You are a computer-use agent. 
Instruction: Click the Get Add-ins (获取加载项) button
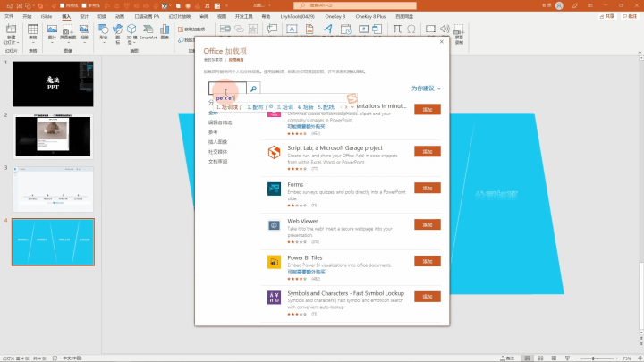point(191,29)
